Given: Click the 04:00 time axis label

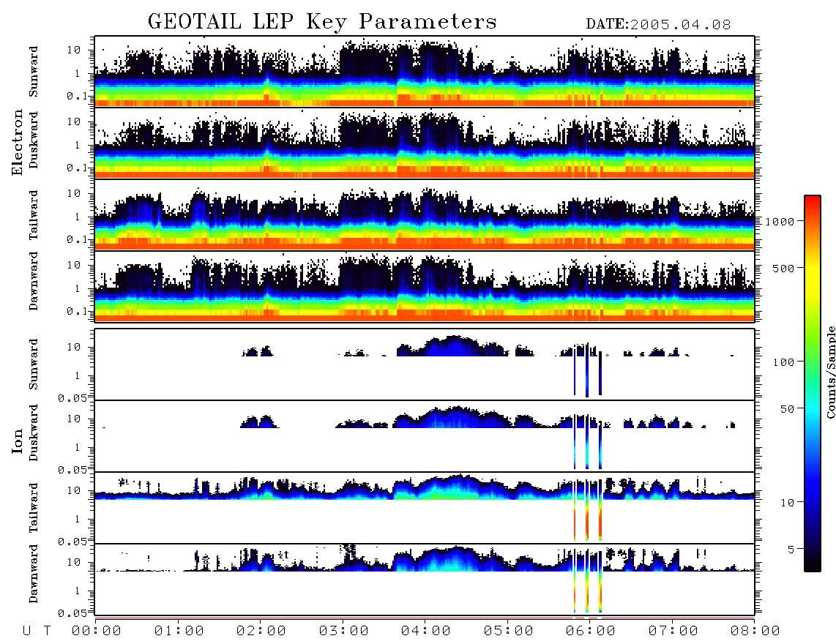Looking at the screenshot, I should click(x=426, y=631).
